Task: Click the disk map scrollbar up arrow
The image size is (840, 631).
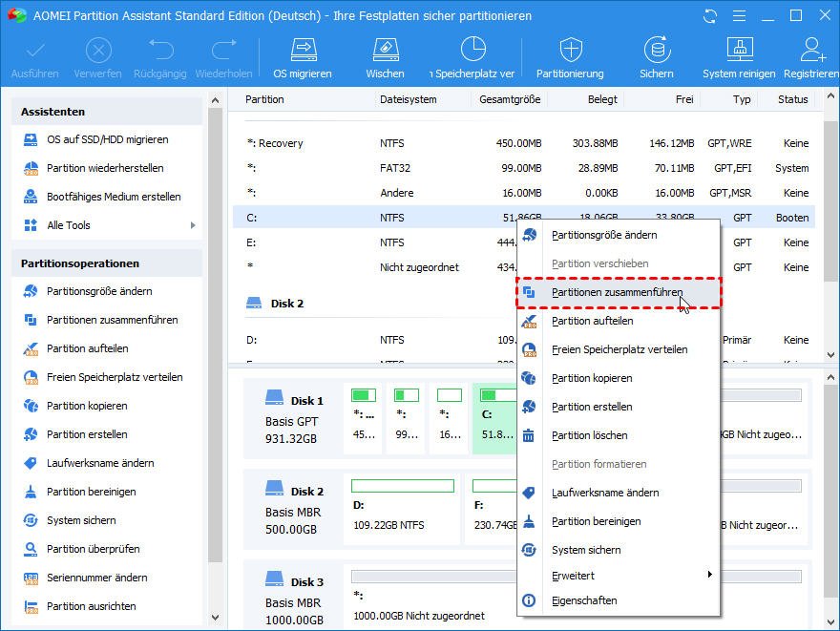Action: click(830, 378)
